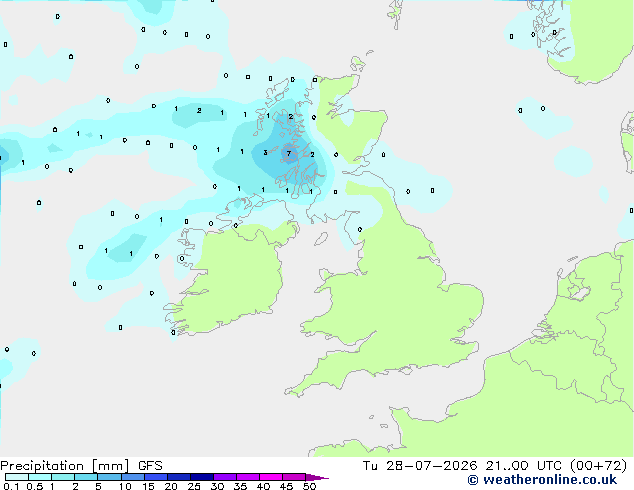Click the legend label "50"
Screen dimensions: 634x490
pyautogui.click(x=309, y=486)
